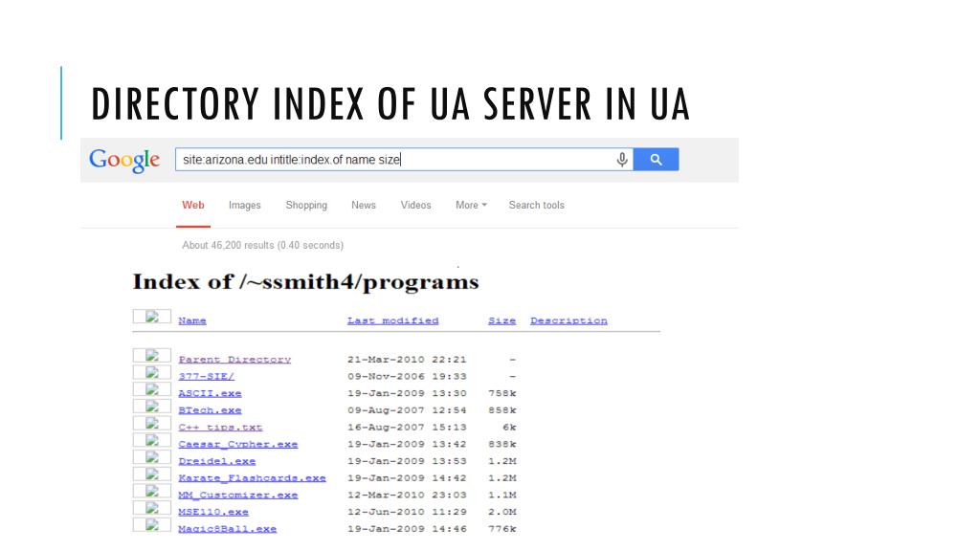Screen dimensions: 980x551
Task: Click the icon beside ASCII.exe
Action: tap(152, 389)
